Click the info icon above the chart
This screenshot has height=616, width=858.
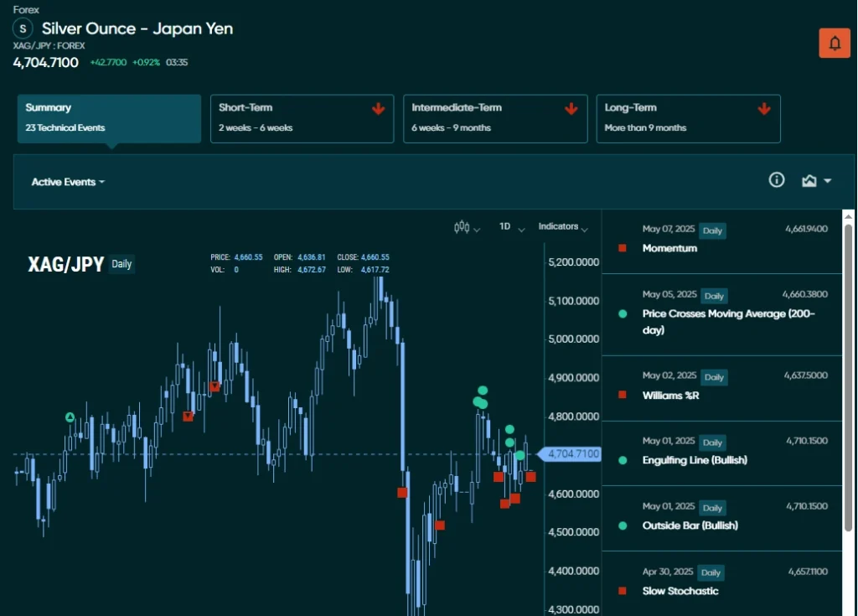776,179
